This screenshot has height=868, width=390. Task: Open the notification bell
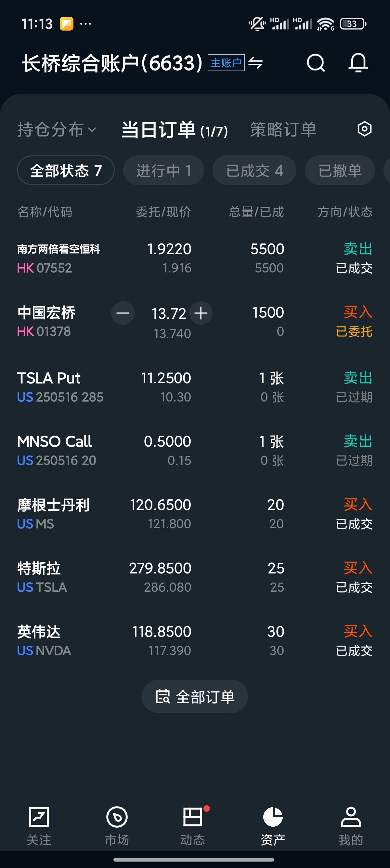pyautogui.click(x=358, y=63)
